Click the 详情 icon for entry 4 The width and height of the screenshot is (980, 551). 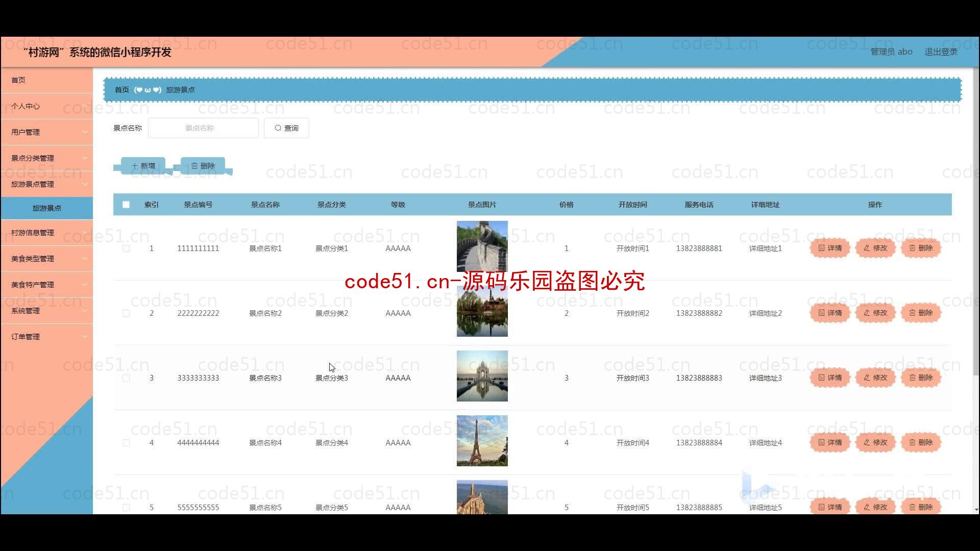(x=829, y=442)
